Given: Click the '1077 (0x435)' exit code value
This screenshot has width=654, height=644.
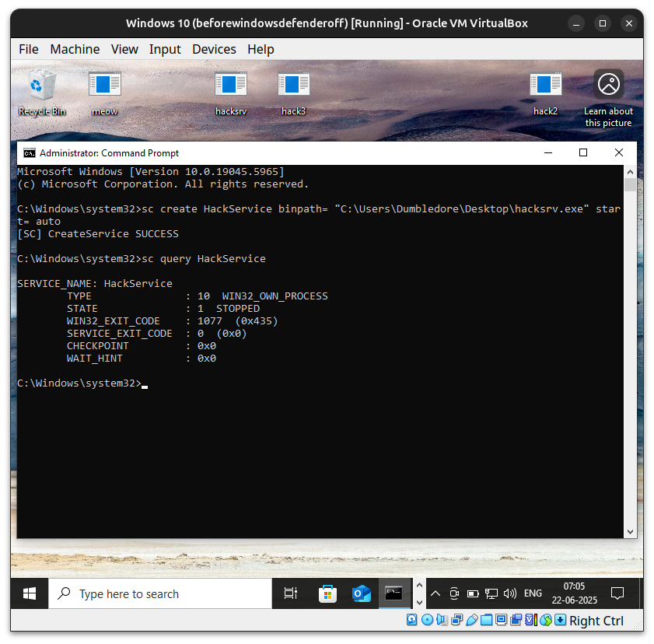Looking at the screenshot, I should click(237, 321).
